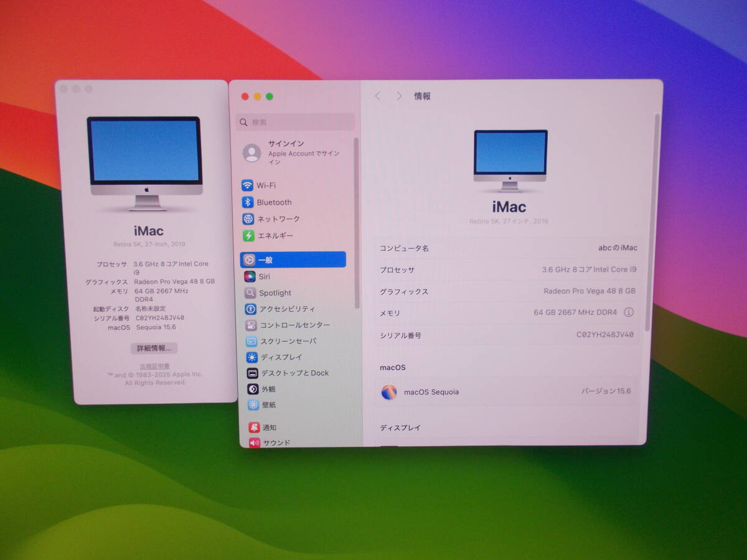Click the green zoom button of System Settings
Image resolution: width=747 pixels, height=560 pixels.
click(270, 96)
